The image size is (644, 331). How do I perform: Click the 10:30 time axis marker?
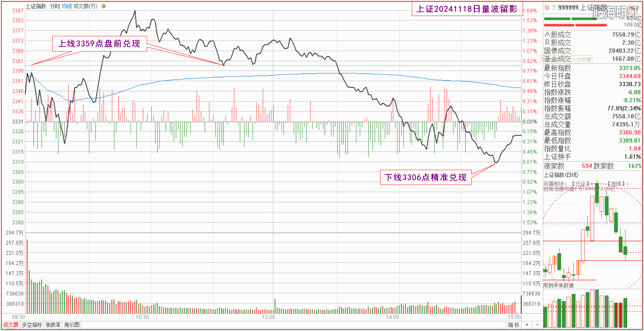142,317
